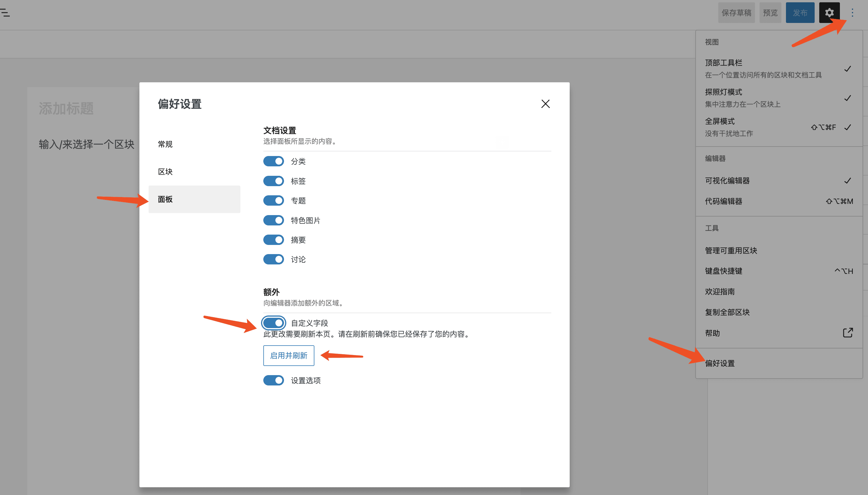Toggle 顶部工具栏 in the view menu
Viewport: 868px width, 495px height.
tap(779, 69)
